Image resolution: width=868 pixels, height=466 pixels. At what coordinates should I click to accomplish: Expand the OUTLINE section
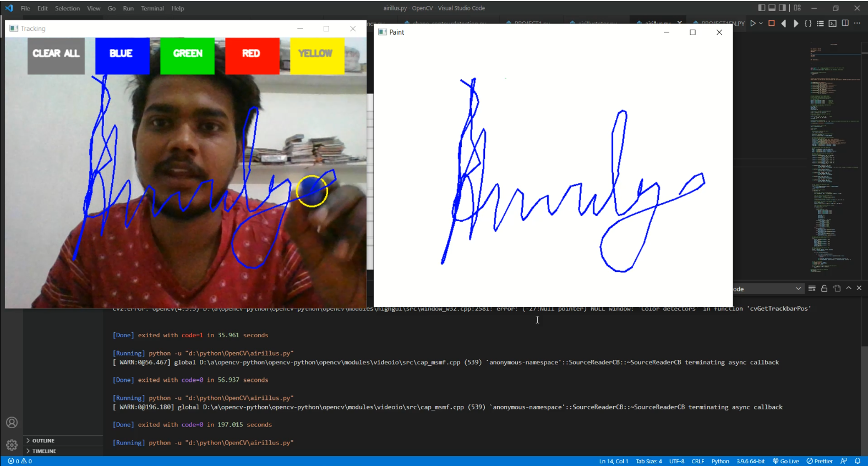coord(43,441)
